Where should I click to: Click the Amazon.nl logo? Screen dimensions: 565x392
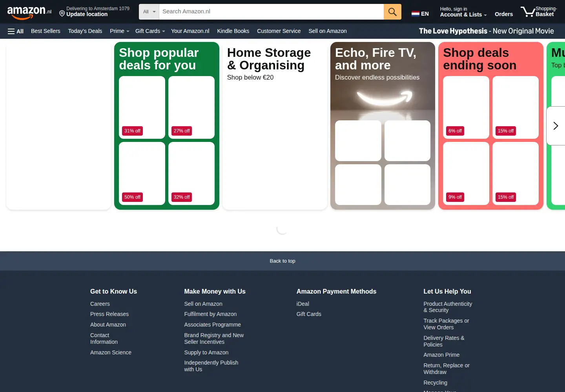coord(29,12)
